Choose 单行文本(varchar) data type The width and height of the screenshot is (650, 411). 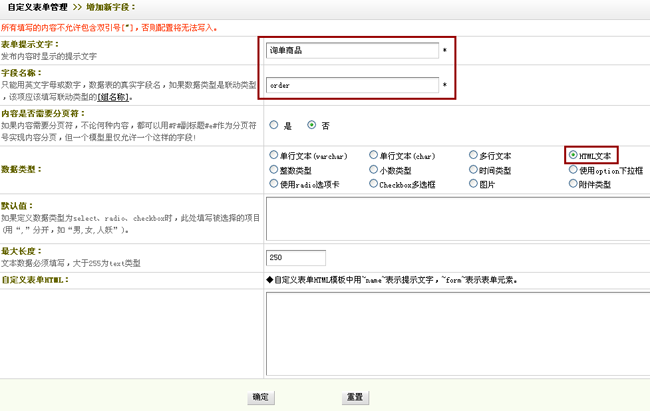pos(273,156)
